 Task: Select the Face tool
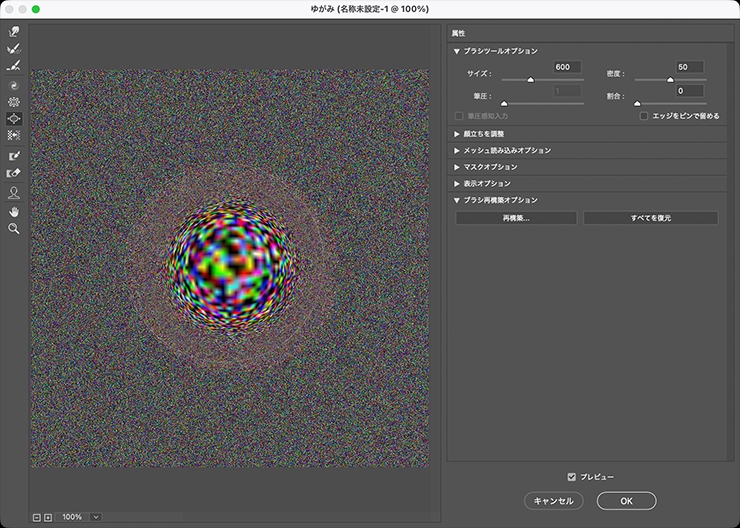(x=14, y=192)
